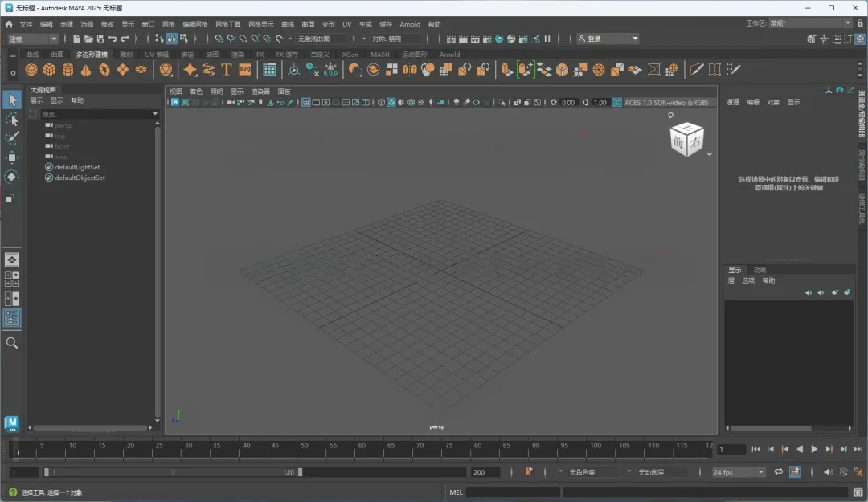Open the Arnold menu in menu bar

tap(410, 24)
